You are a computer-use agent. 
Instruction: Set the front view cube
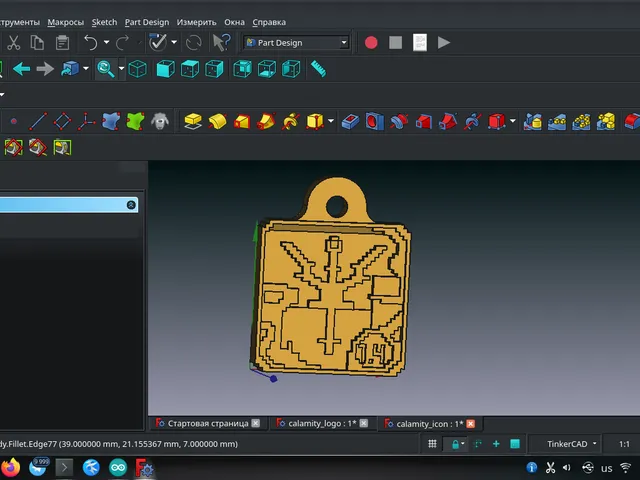[x=166, y=69]
